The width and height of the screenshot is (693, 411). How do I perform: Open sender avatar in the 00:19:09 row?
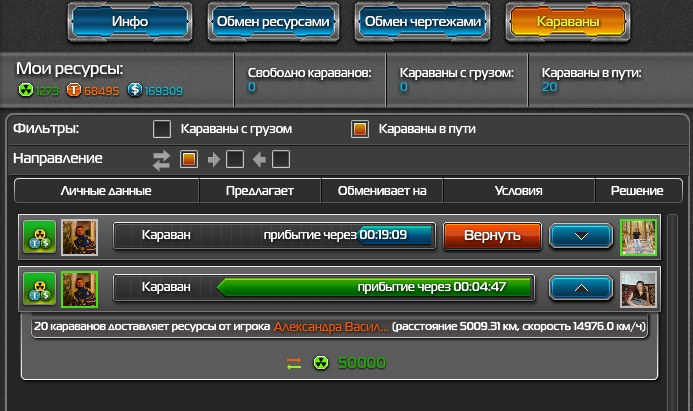point(80,237)
